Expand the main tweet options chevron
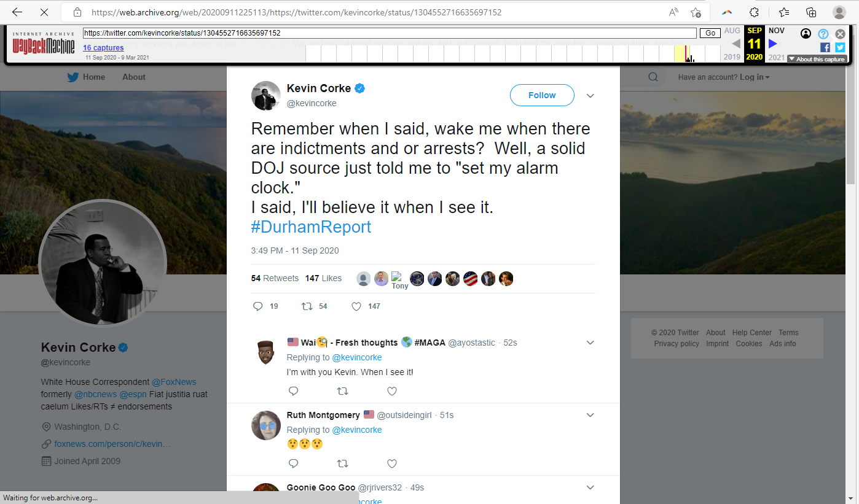This screenshot has height=504, width=859. 590,96
